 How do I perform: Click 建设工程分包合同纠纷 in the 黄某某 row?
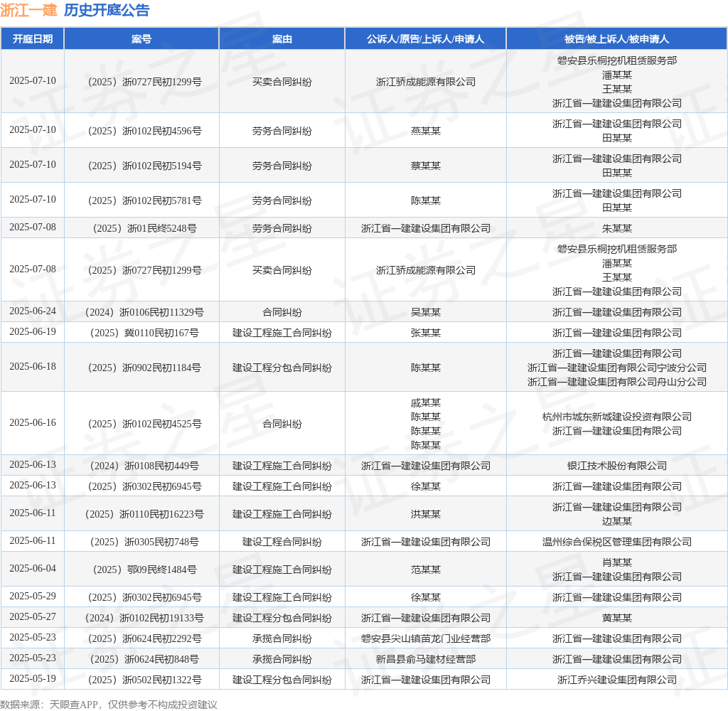pos(282,618)
